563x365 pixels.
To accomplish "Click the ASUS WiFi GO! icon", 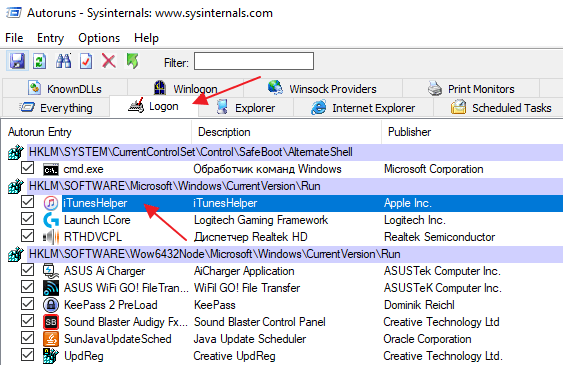I will click(51, 288).
